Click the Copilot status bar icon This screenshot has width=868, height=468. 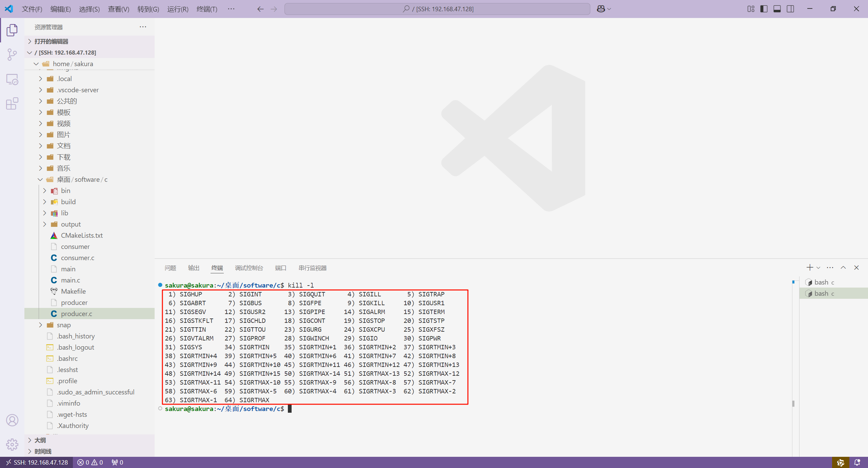click(x=841, y=463)
